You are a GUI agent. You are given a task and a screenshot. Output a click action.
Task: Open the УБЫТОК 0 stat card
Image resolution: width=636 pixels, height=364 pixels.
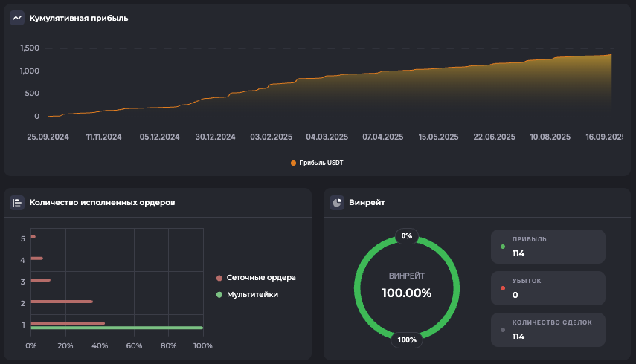pyautogui.click(x=548, y=288)
